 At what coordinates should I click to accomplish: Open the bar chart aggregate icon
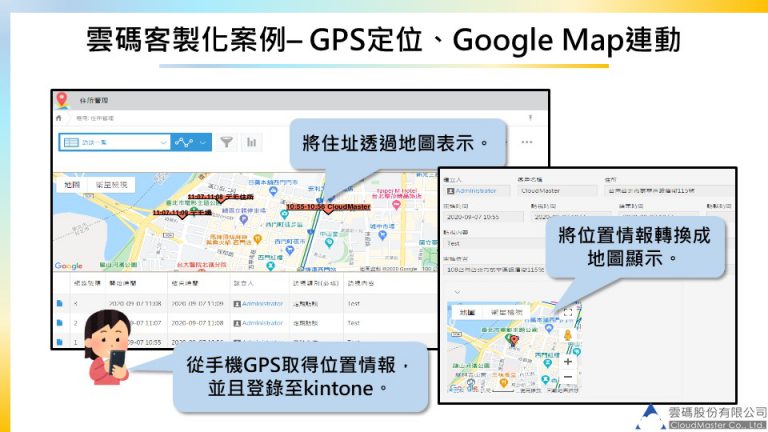point(251,142)
